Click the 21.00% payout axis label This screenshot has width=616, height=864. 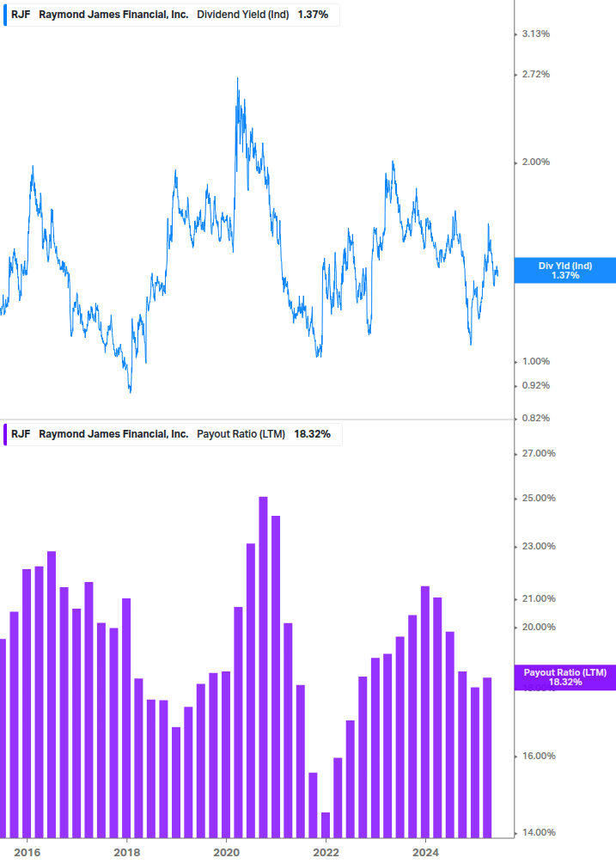539,599
